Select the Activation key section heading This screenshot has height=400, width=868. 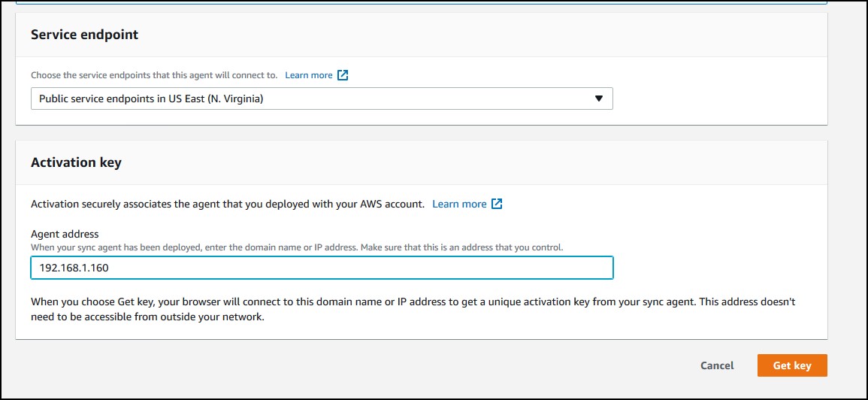click(77, 163)
